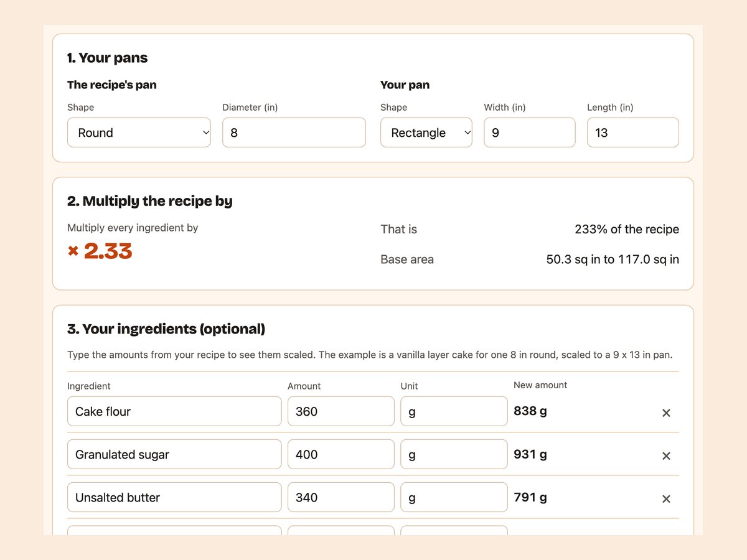Click the Granulated sugar amount field 400
The image size is (747, 560).
click(x=341, y=454)
